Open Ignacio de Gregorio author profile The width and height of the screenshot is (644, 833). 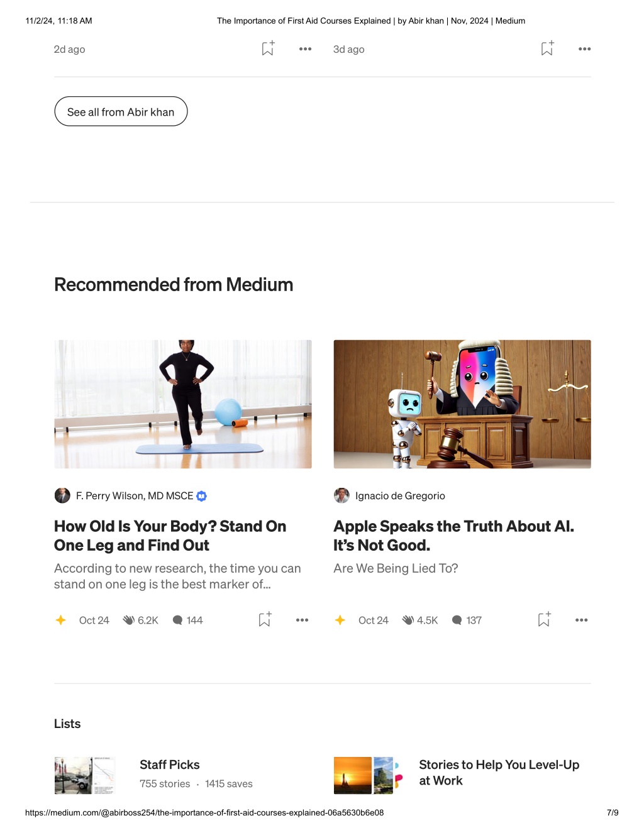[x=400, y=495]
